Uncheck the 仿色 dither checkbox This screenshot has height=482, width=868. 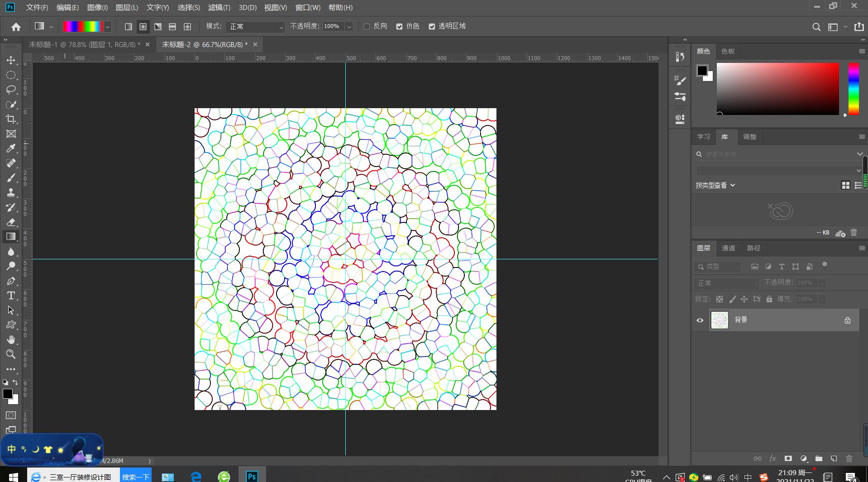coord(399,27)
